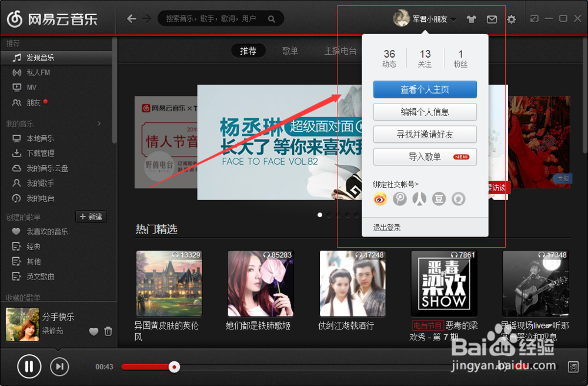Open the messages envelope icon

492,19
